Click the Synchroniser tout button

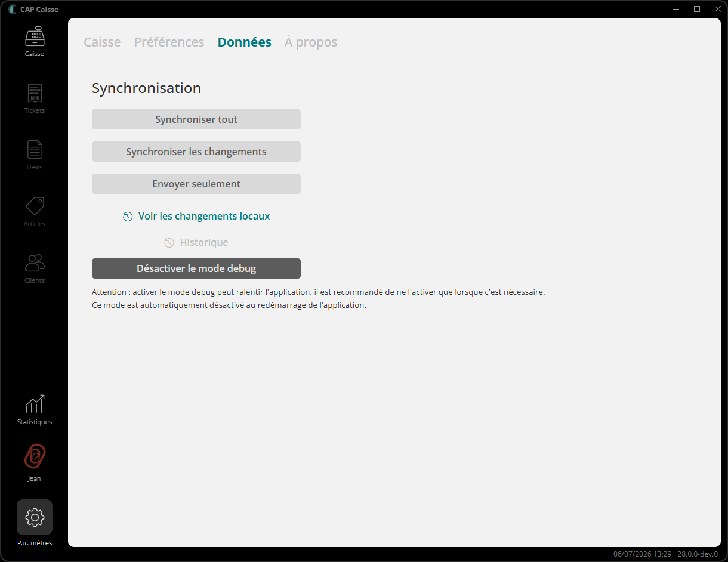[196, 119]
